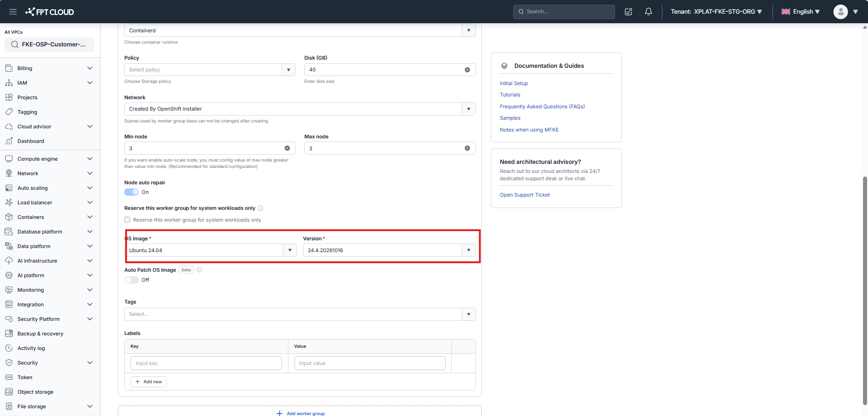Viewport: 868px width, 416px height.
Task: Click the notification bell icon
Action: coord(648,12)
